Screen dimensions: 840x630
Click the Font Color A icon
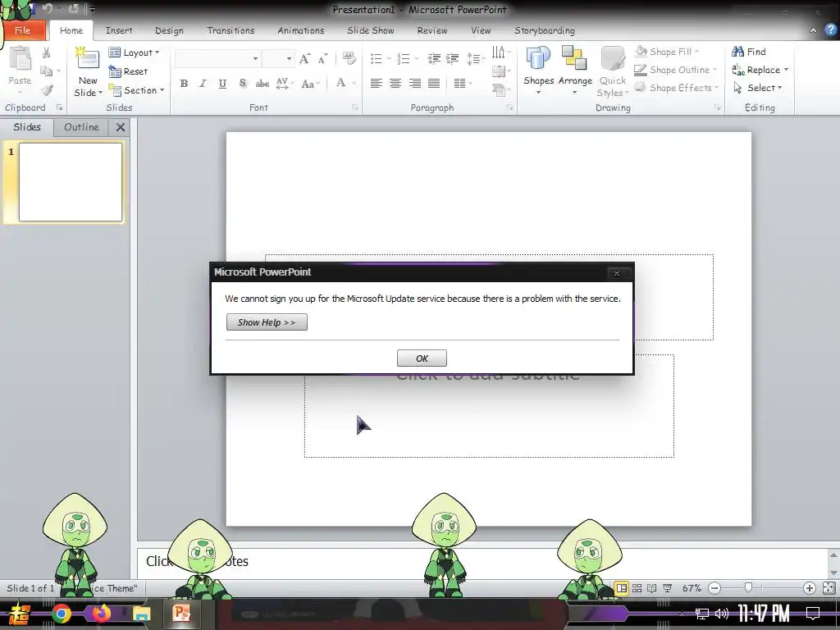coord(340,83)
